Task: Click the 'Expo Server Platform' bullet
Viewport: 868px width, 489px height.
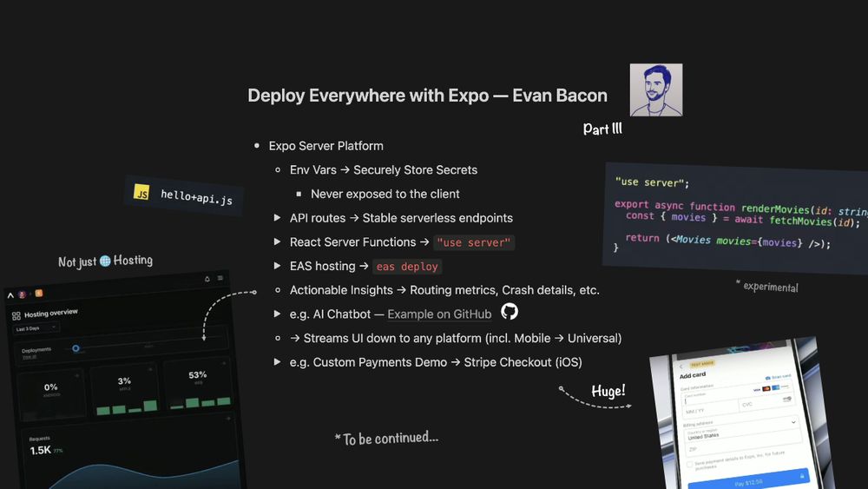Action: (325, 146)
